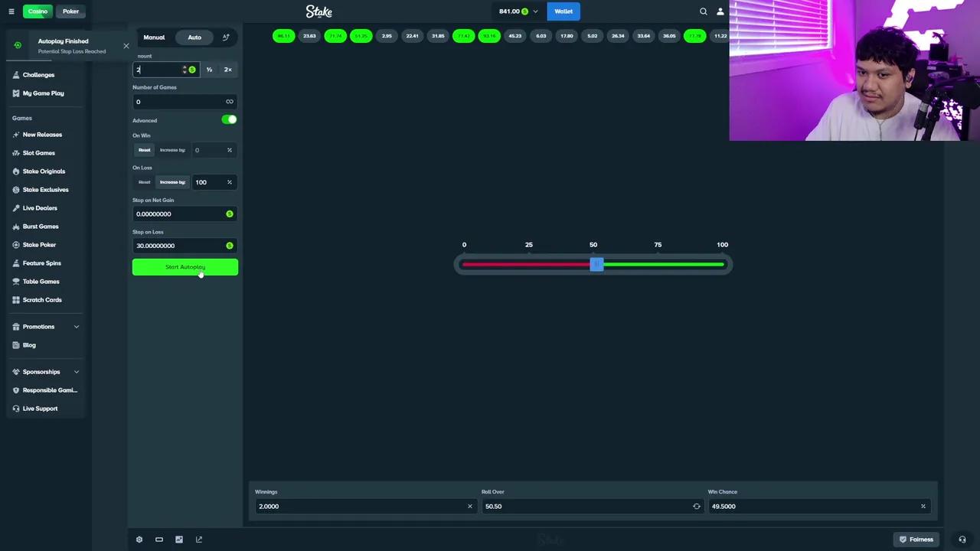Click the Number of Games input
The height and width of the screenshot is (551, 980).
[x=185, y=102]
